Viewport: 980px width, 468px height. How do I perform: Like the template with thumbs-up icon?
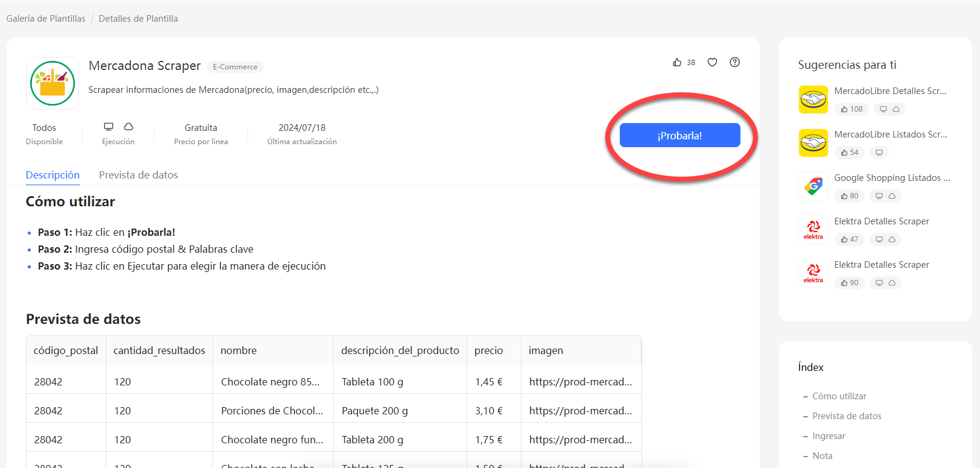coord(677,62)
